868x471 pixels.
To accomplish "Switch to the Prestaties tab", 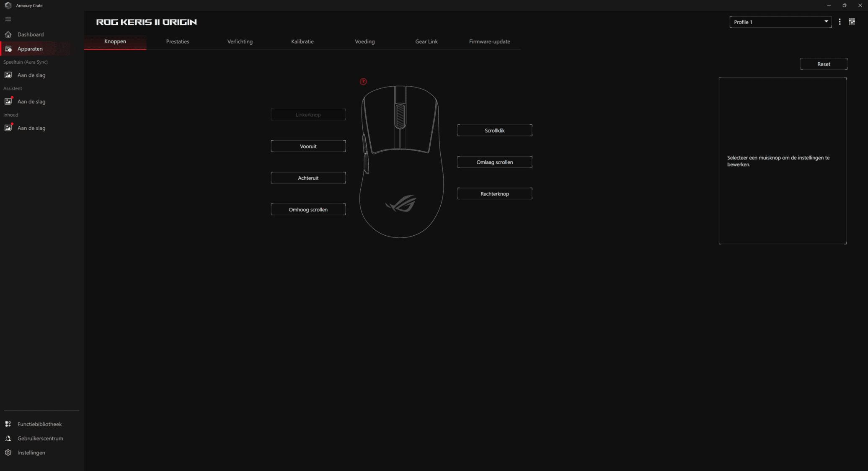I will (178, 41).
